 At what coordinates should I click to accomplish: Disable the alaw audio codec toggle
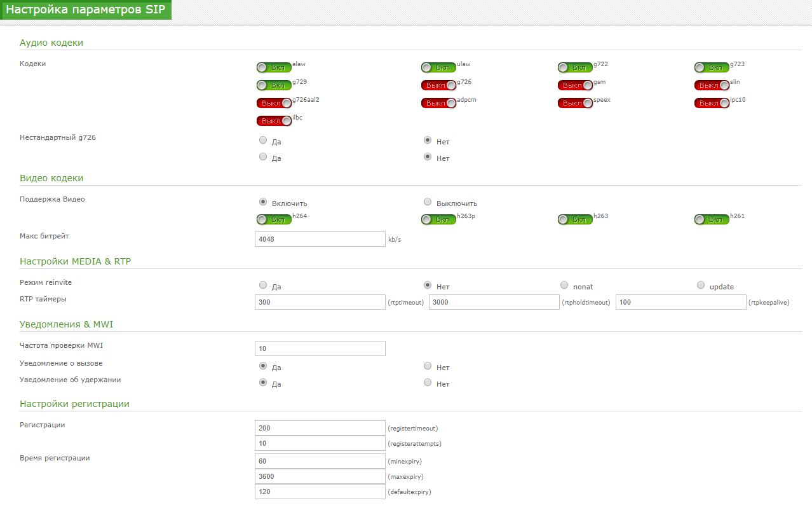click(x=274, y=67)
